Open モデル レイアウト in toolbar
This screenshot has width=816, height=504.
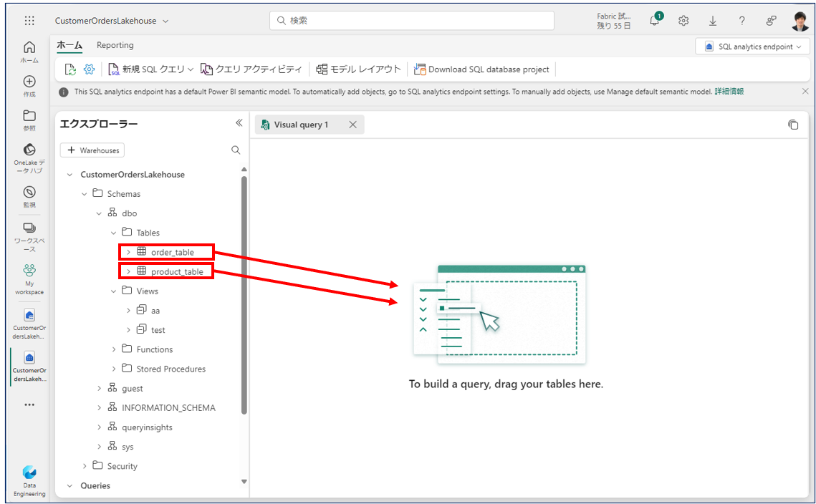(358, 69)
